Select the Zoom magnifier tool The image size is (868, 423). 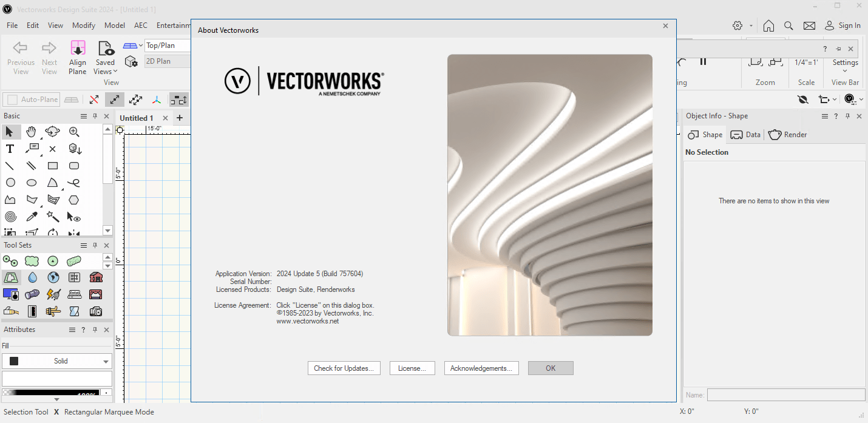(x=74, y=132)
